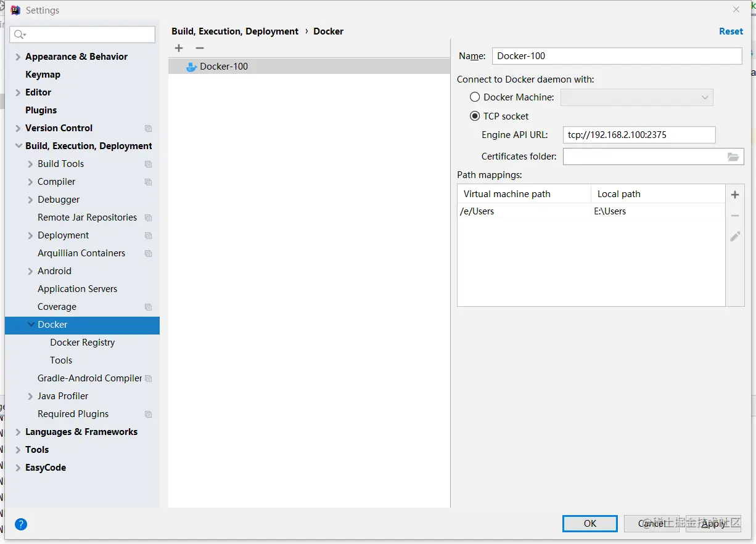Collapse the Docker node
Image resolution: width=756 pixels, height=544 pixels.
[30, 325]
